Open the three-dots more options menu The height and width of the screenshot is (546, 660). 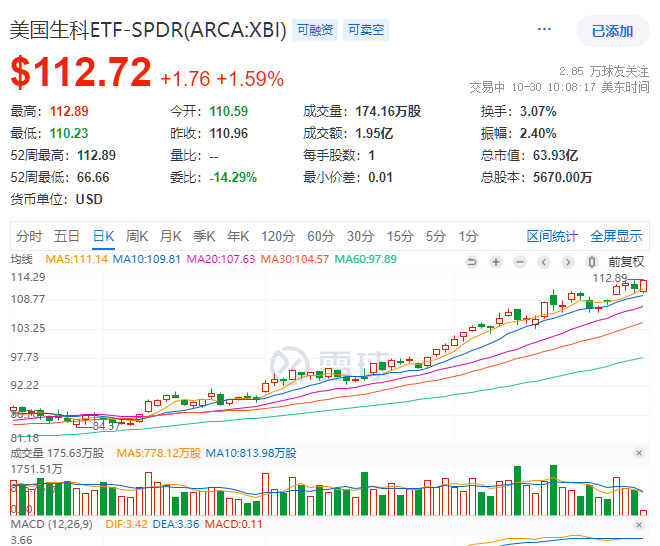point(544,29)
